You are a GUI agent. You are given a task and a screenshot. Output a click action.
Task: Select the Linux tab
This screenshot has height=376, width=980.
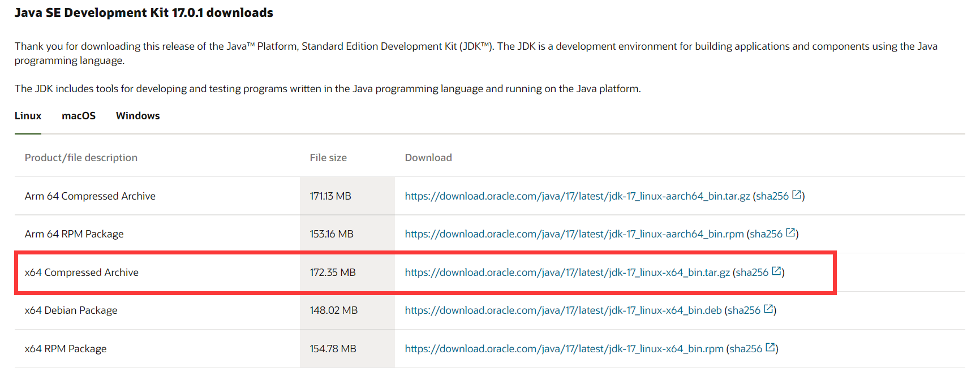coord(28,116)
